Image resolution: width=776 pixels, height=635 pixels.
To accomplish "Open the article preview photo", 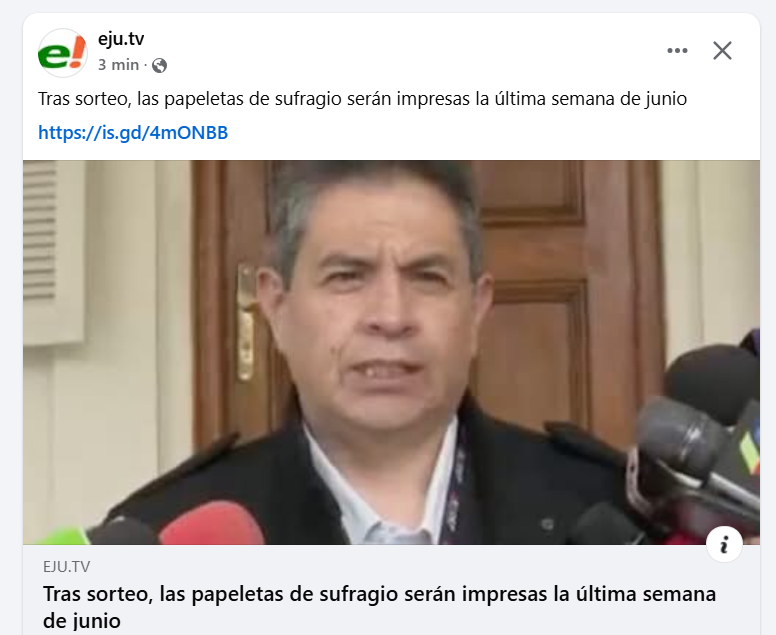I will point(391,352).
